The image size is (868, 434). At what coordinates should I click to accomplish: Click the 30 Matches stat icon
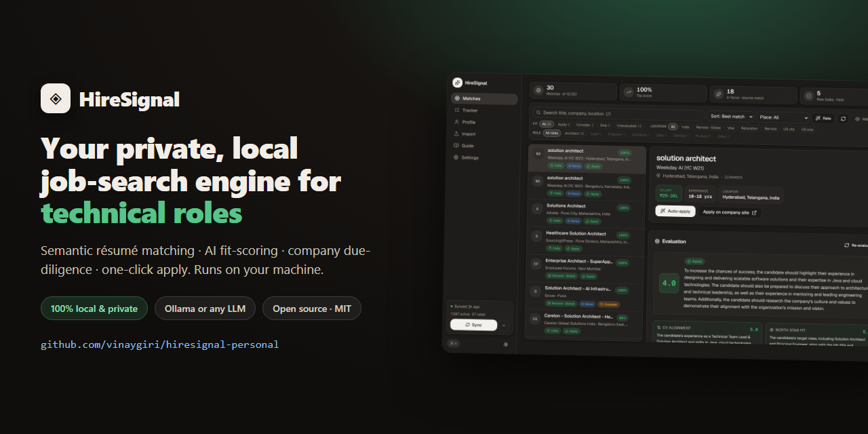[539, 90]
